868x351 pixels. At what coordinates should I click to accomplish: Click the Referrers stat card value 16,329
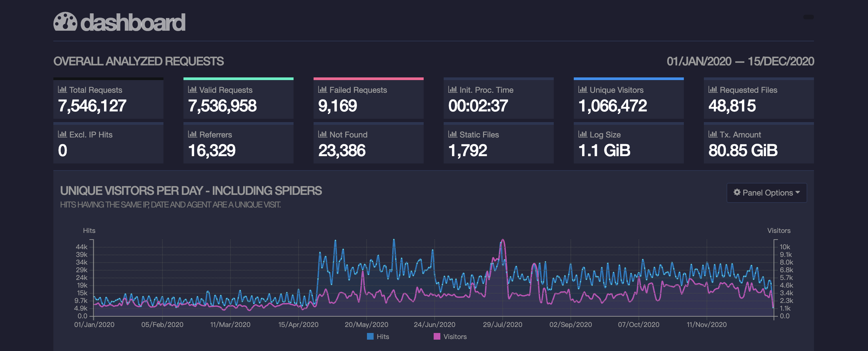211,150
